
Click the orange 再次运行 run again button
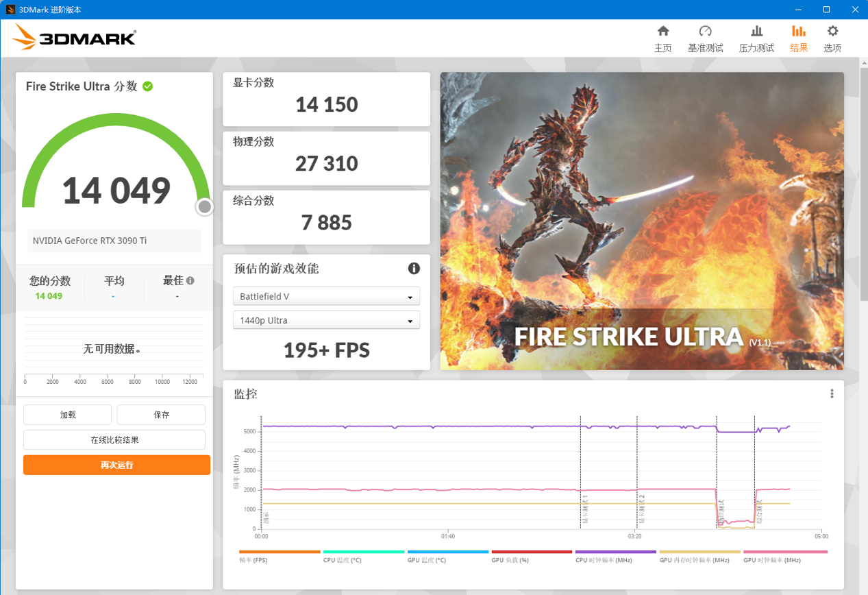point(116,465)
